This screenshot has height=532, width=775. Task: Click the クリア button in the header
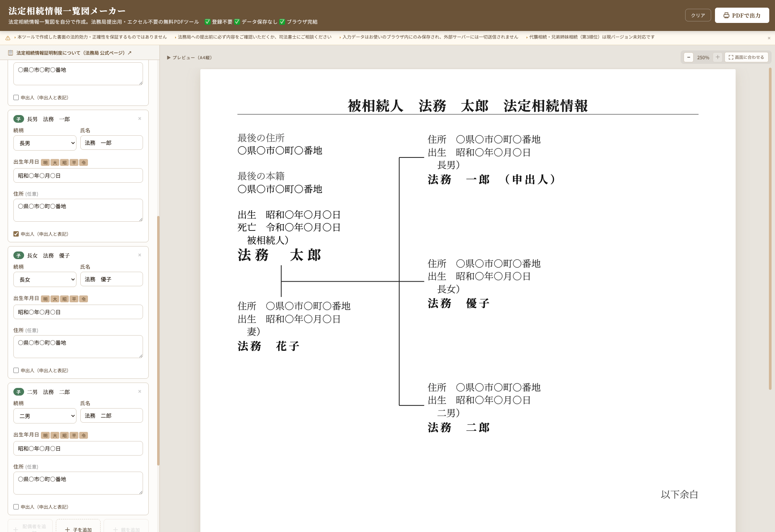[x=698, y=15]
